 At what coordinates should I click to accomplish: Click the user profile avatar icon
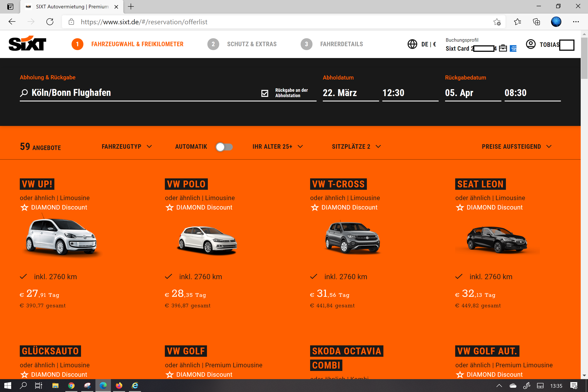point(530,44)
